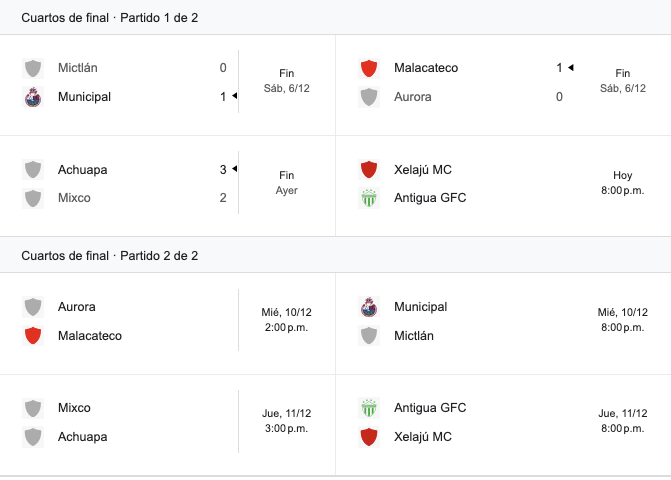This screenshot has width=671, height=480.
Task: Click the Municipal crest in first-leg match
Action: pos(33,97)
